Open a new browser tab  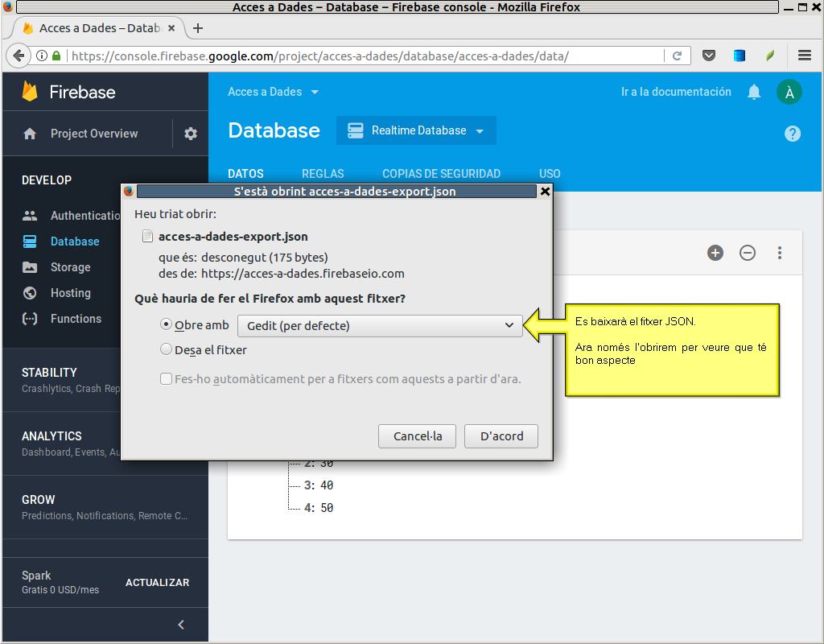click(198, 28)
